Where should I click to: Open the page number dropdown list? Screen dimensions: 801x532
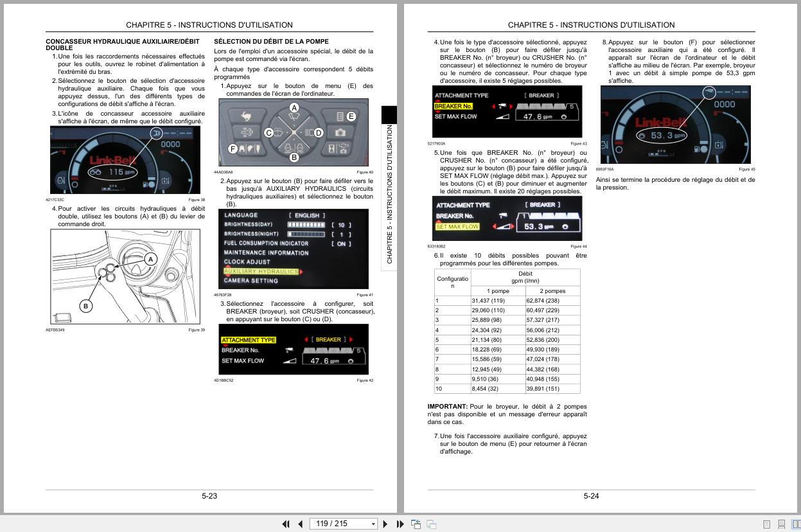click(x=374, y=524)
